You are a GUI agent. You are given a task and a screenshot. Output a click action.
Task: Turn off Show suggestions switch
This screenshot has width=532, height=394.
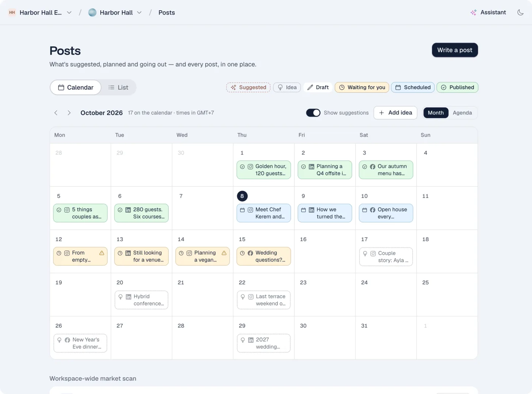313,113
